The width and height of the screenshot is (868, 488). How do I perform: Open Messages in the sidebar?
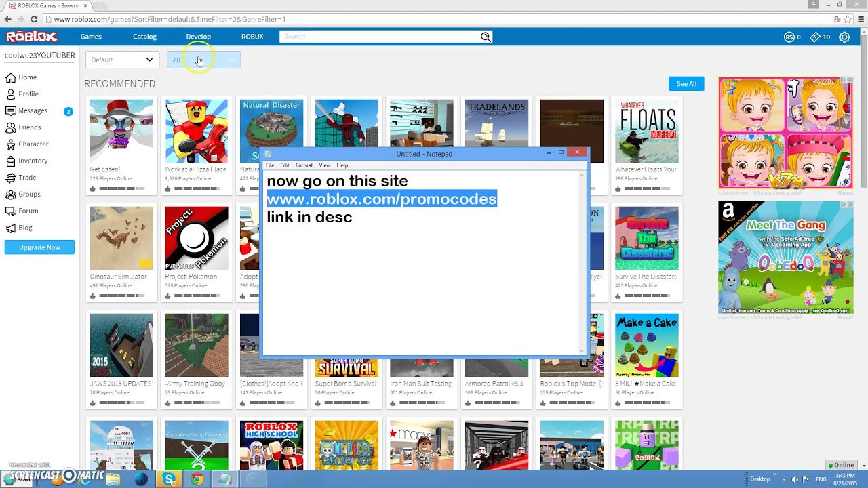pos(27,110)
